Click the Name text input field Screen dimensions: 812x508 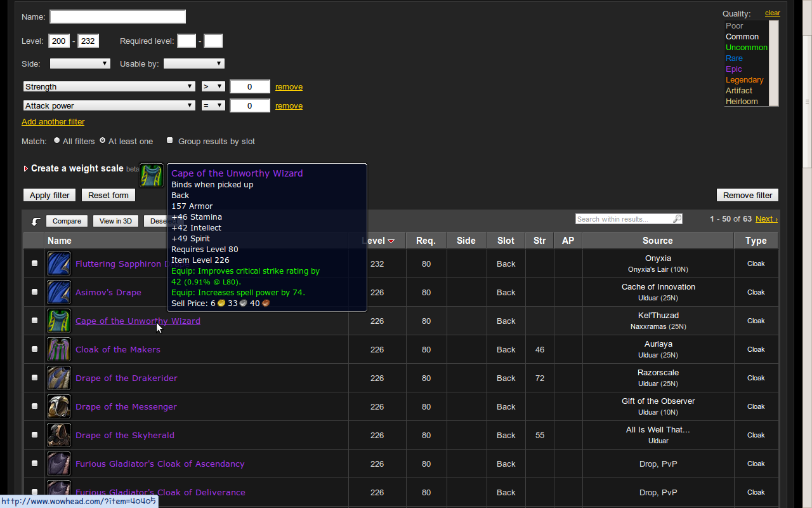117,17
